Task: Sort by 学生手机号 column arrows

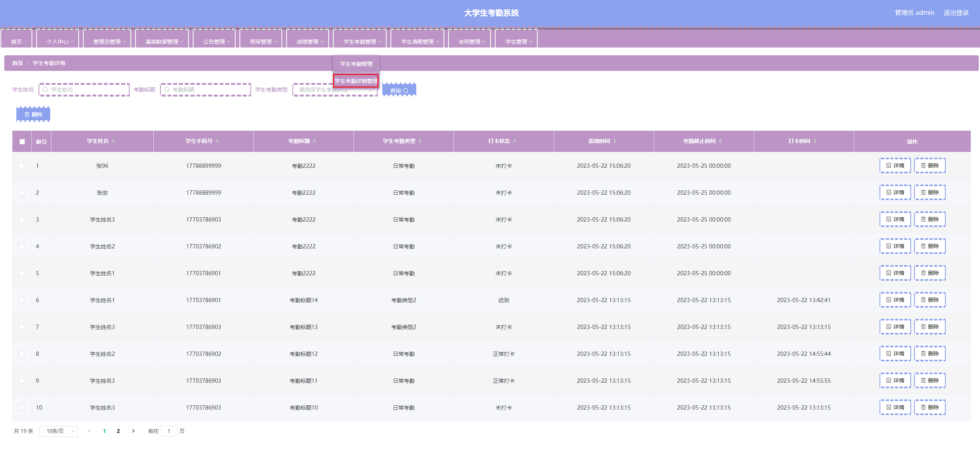Action: 217,141
